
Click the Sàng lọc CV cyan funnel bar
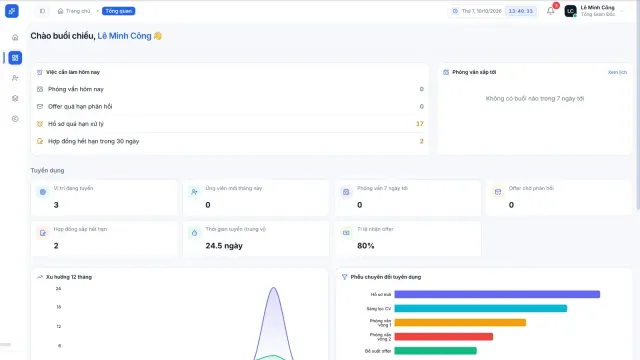(x=481, y=309)
